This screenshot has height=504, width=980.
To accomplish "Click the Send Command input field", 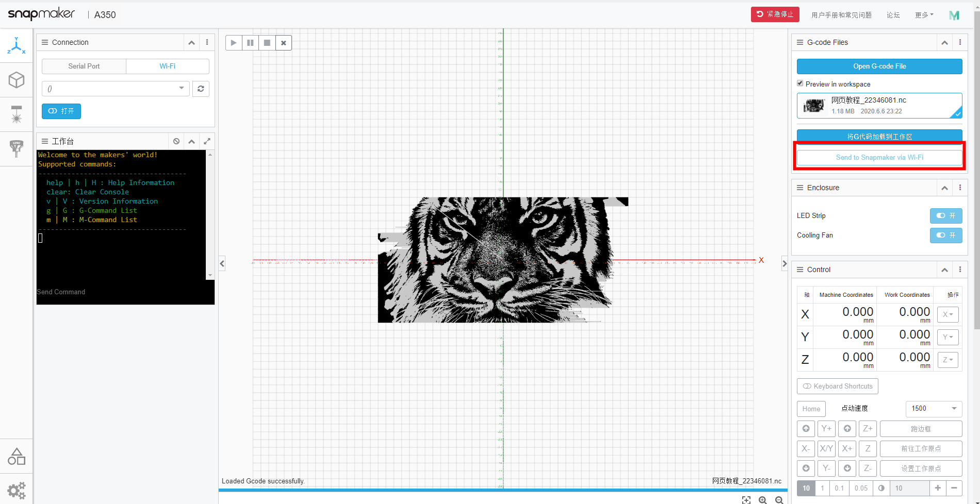I will [x=125, y=292].
